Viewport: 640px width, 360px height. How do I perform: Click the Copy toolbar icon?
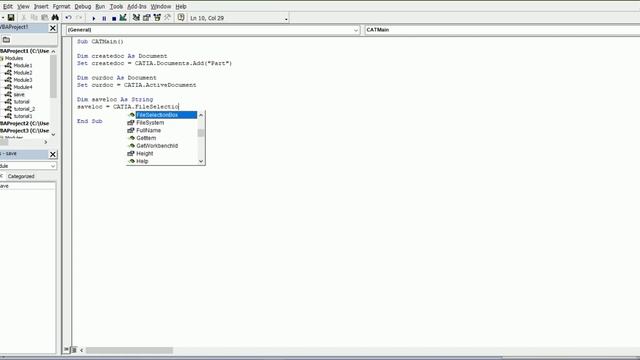coord(34,18)
